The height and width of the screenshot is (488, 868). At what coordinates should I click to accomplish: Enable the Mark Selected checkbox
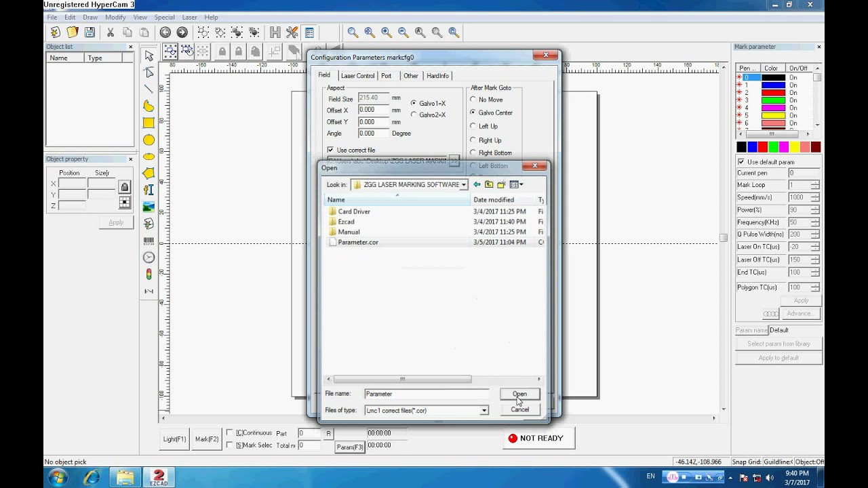pyautogui.click(x=230, y=445)
